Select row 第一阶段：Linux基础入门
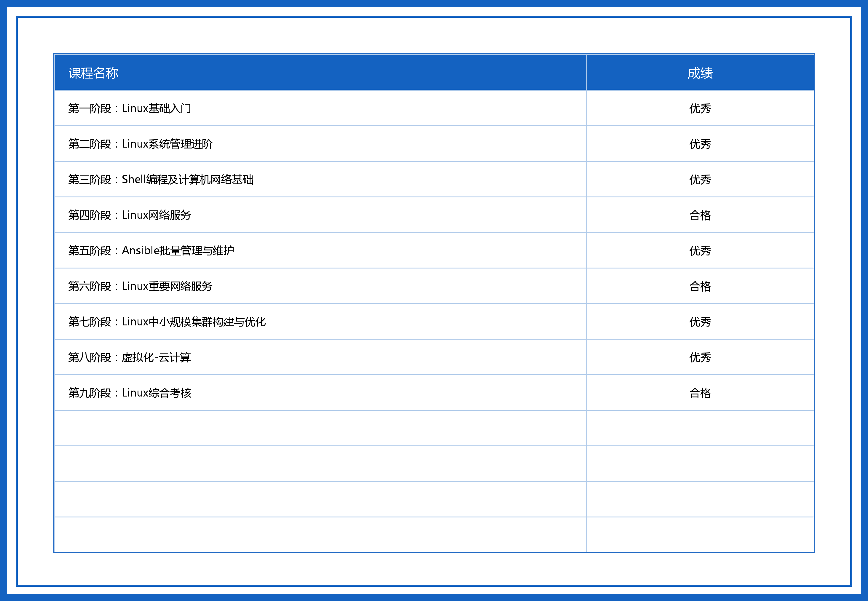Screen dimensions: 868x601 [130, 108]
